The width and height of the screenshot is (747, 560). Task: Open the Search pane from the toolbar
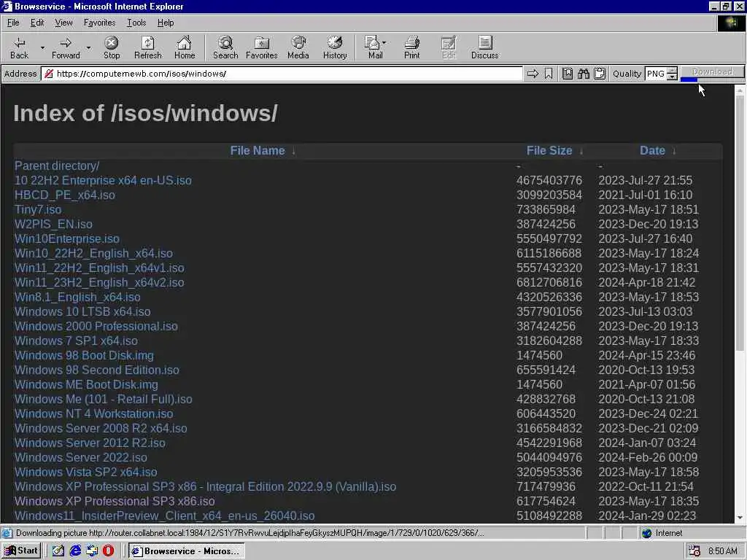tap(225, 47)
